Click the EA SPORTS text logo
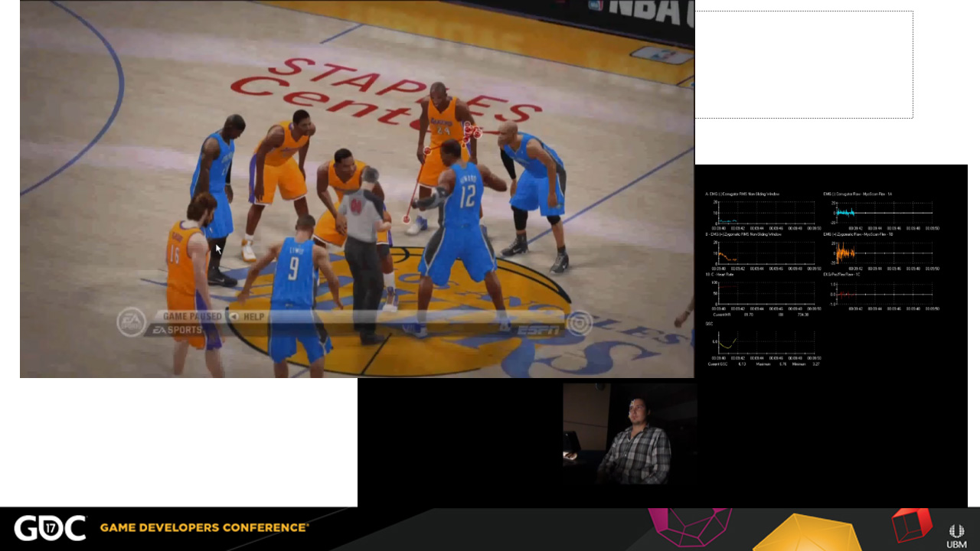980x551 pixels. tap(176, 330)
